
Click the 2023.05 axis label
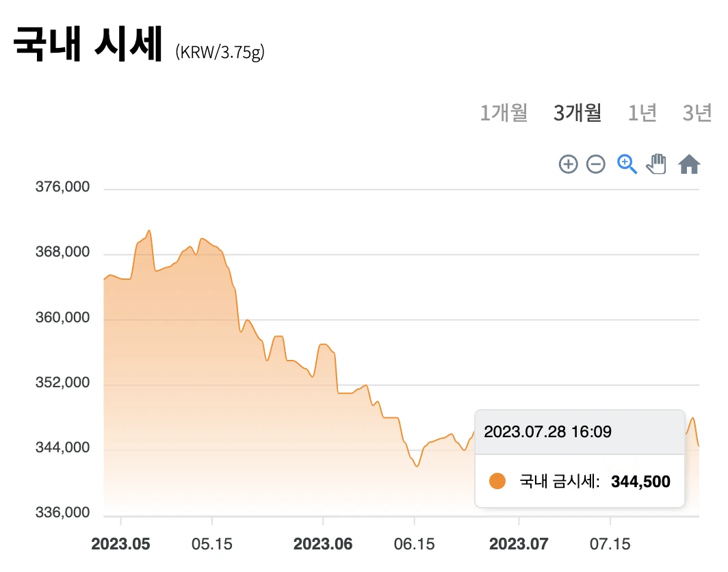coord(122,544)
